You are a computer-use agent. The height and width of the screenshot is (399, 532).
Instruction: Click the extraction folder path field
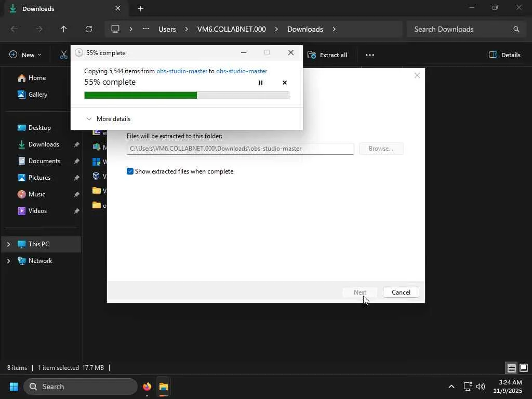[x=240, y=149]
